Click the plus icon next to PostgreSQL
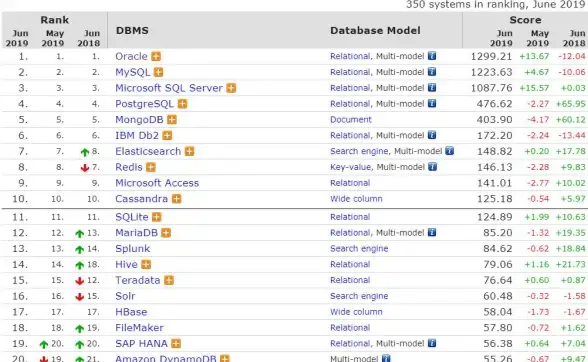Screen dimensions: 588x362 [183, 104]
